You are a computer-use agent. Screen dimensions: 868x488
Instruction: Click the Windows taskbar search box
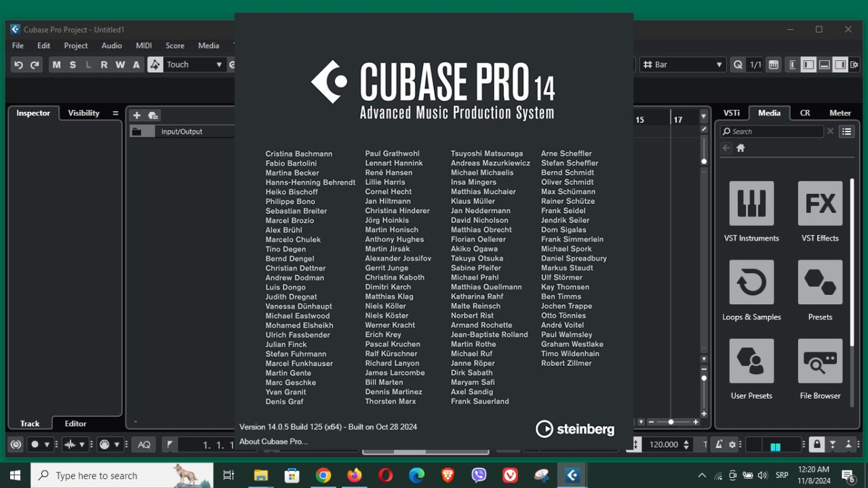(122, 476)
